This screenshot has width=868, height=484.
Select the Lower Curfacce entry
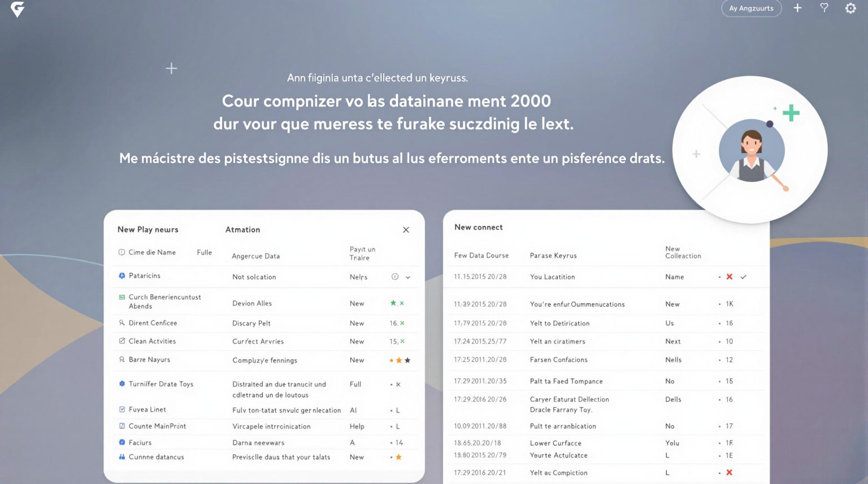pos(555,443)
